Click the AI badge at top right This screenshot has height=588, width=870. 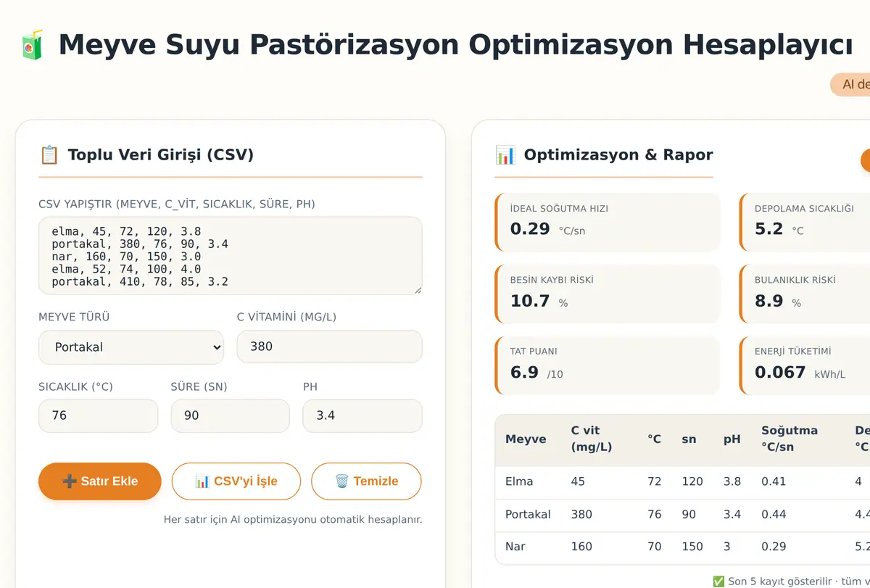coord(850,85)
